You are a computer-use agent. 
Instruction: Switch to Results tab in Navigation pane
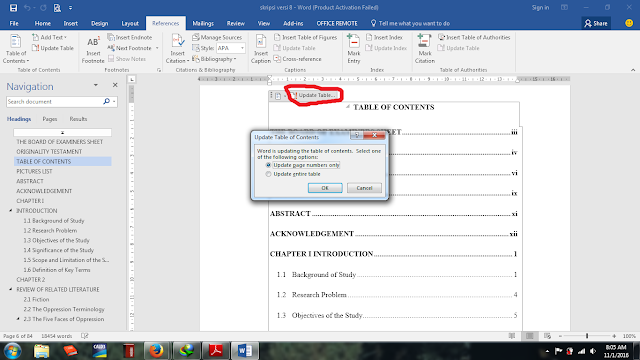[x=78, y=119]
